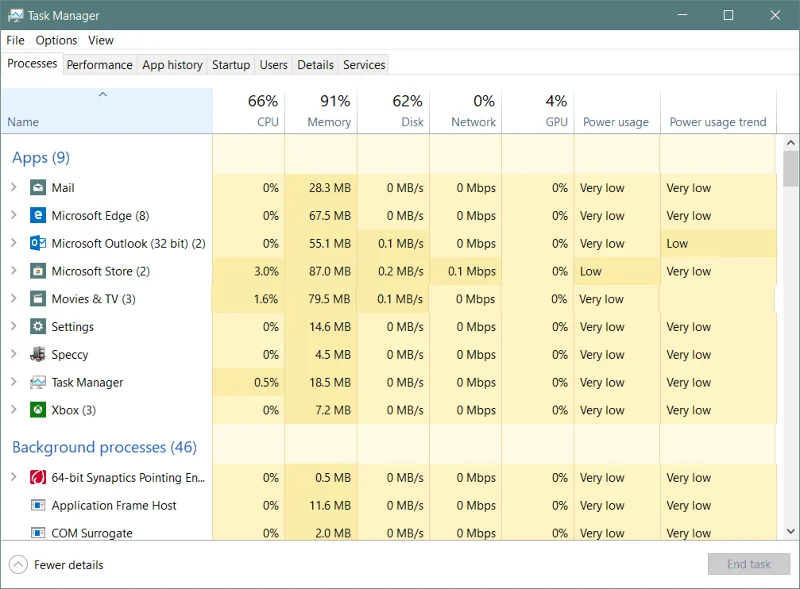Click the 0.2 MB/s disk cell
The height and width of the screenshot is (589, 800).
(x=393, y=271)
